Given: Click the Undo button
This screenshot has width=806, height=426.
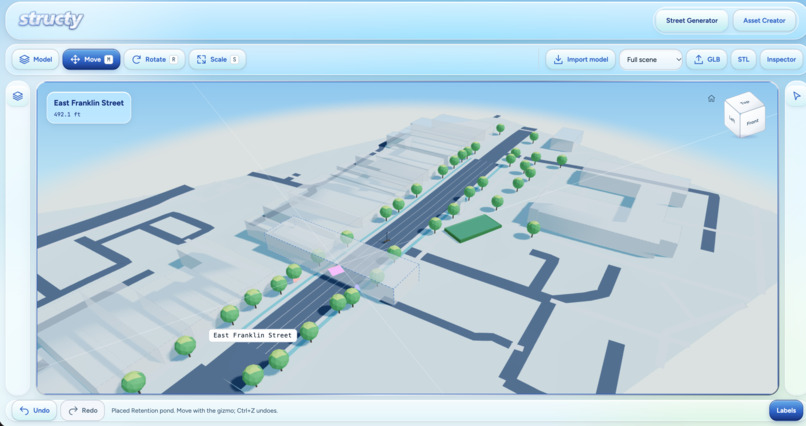Looking at the screenshot, I should pos(34,411).
